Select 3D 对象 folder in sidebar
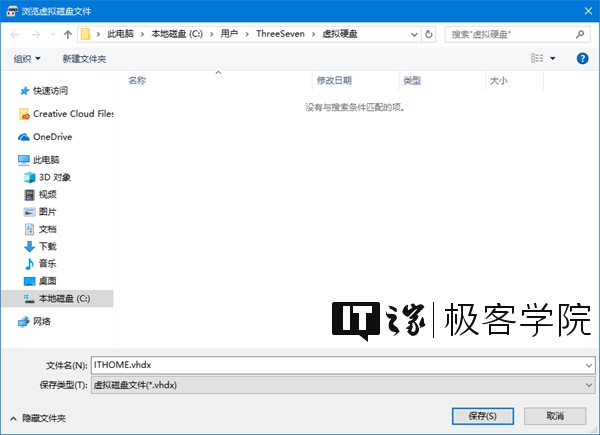The height and width of the screenshot is (435, 600). click(53, 177)
